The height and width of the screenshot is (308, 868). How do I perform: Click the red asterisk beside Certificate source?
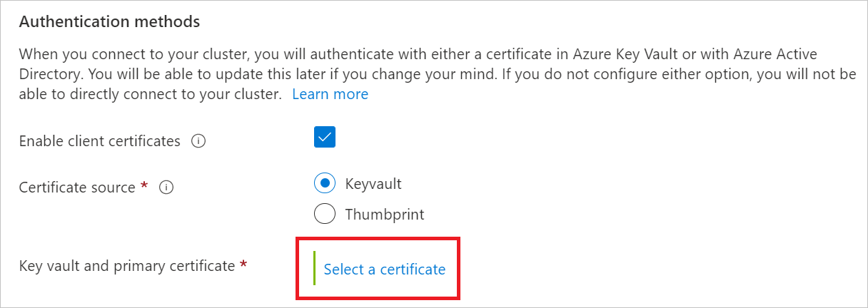[x=144, y=186]
